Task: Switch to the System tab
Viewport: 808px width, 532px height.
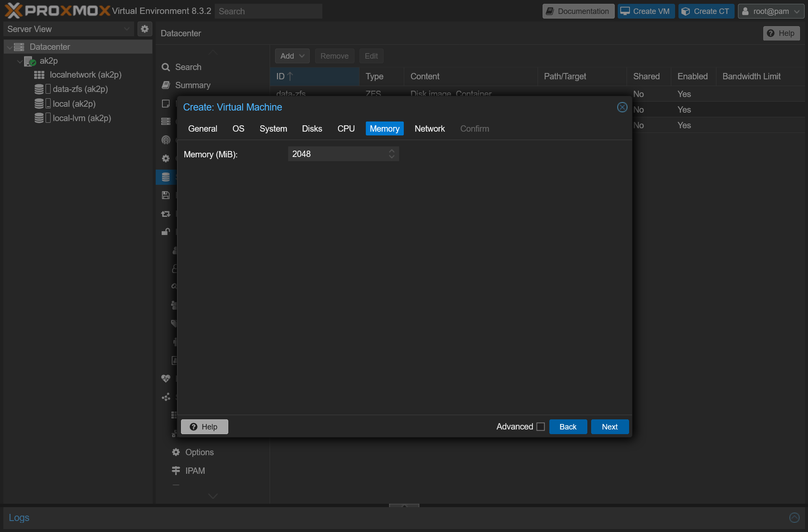Action: 273,129
